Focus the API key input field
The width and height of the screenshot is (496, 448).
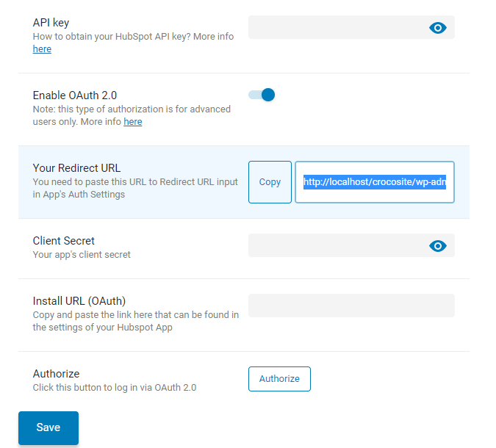(351, 27)
